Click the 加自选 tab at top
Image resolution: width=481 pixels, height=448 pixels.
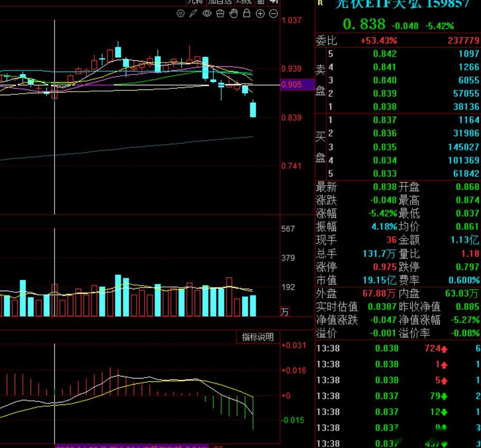[x=220, y=2]
